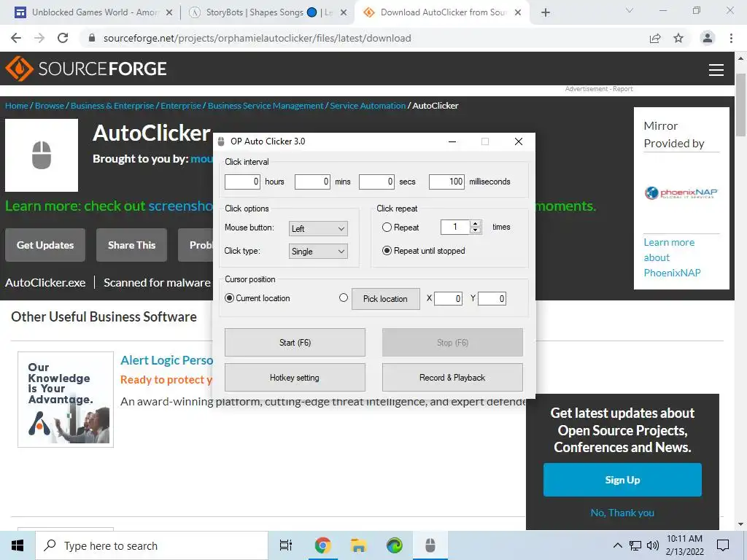Open Service Automation breadcrumb link
Viewport: 747px width, 560px height.
pyautogui.click(x=368, y=106)
